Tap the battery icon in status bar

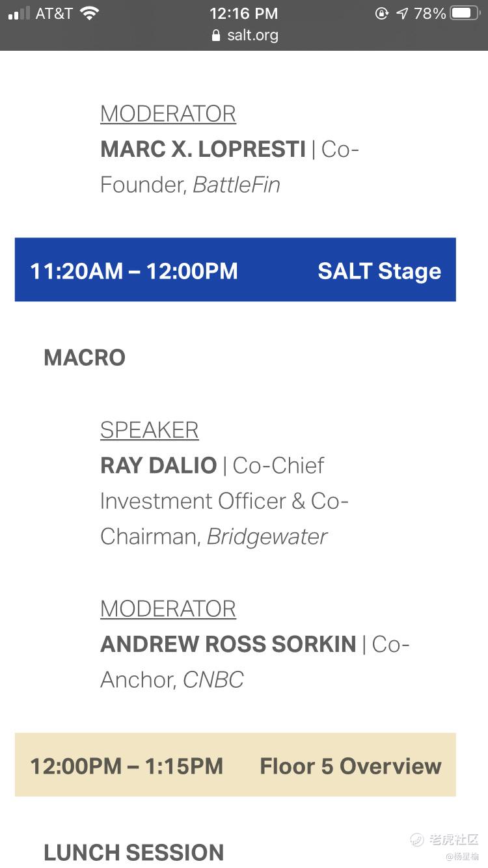pos(465,14)
